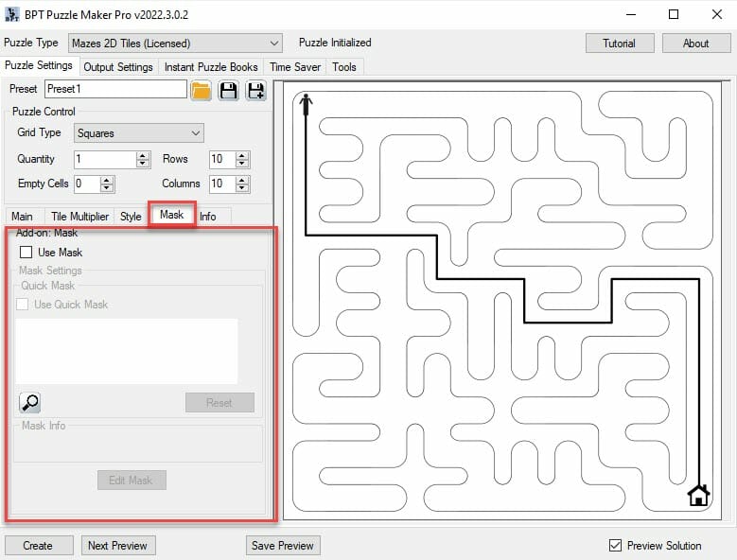Click into the Preset name field
The image size is (737, 560).
(115, 89)
